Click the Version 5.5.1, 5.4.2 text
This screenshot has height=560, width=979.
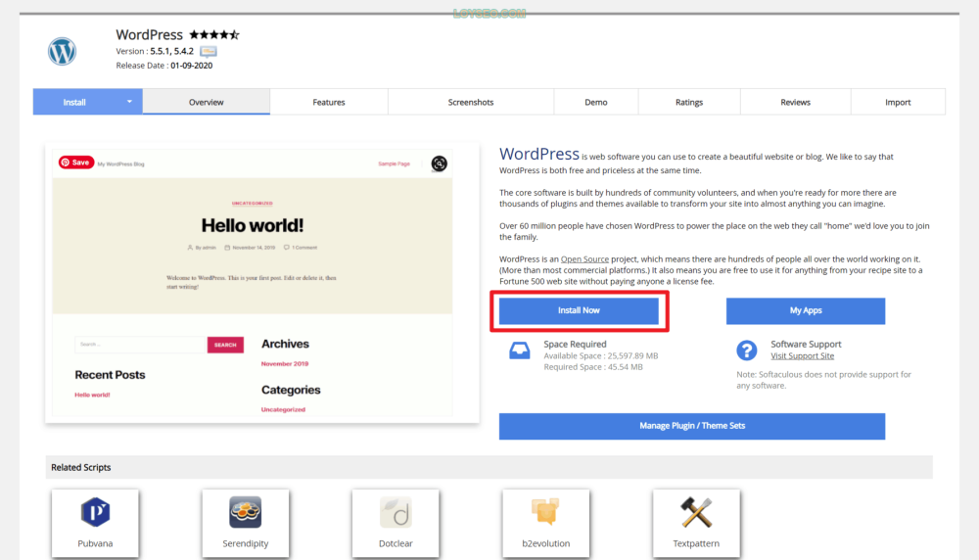click(x=155, y=51)
